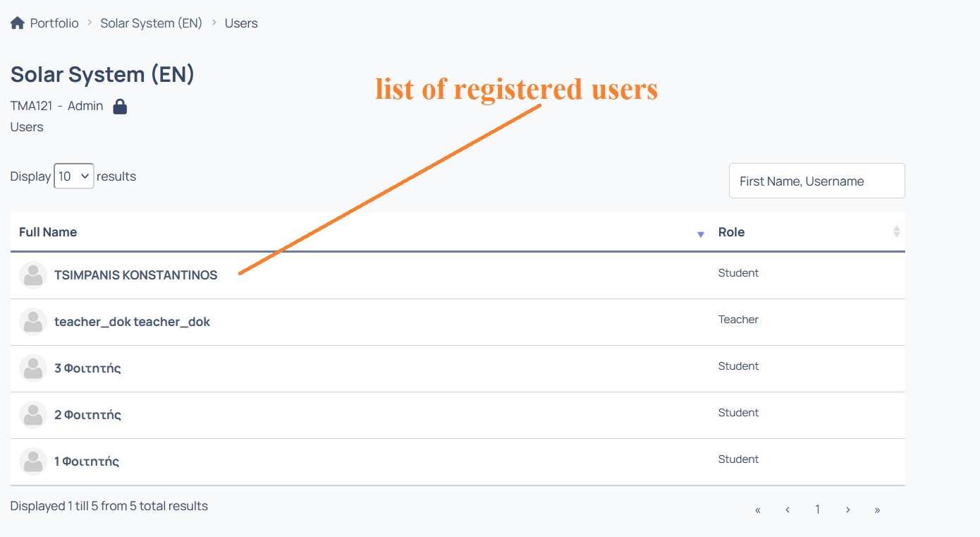980x537 pixels.
Task: Click the home icon in the breadcrumb
Action: pos(18,23)
